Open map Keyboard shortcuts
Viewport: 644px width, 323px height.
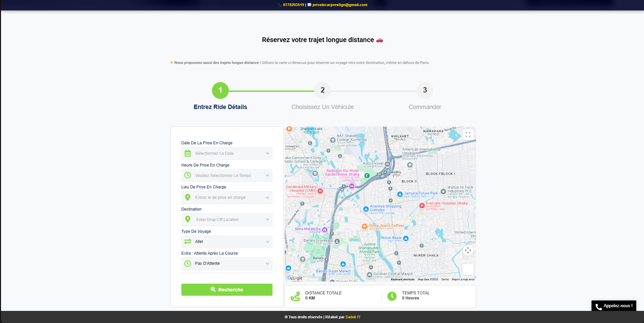point(403,279)
